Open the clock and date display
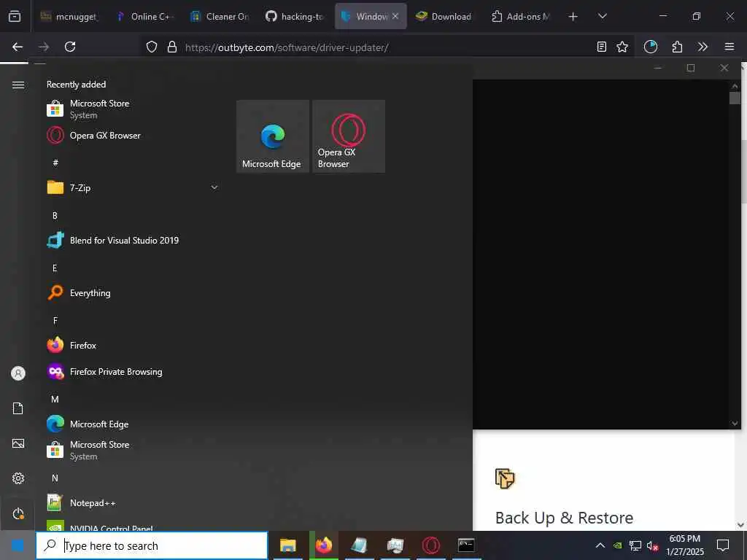Screen dimensions: 747x560 click(684, 545)
